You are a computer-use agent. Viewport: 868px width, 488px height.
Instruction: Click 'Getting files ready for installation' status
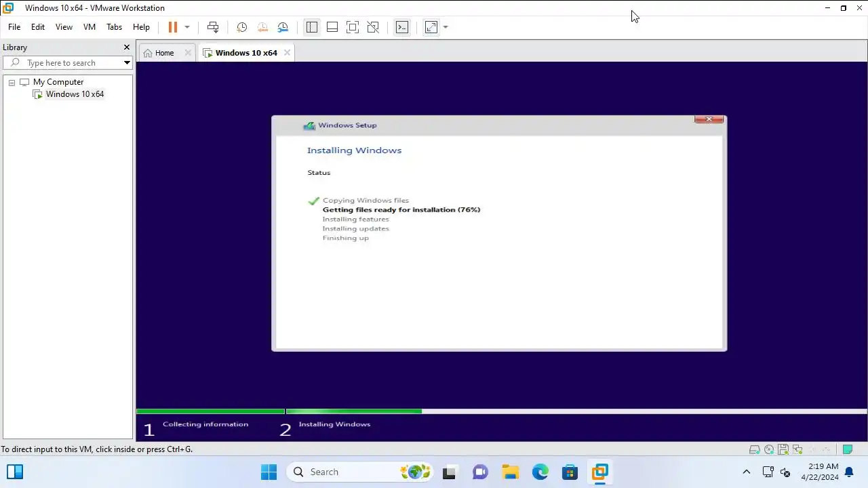pyautogui.click(x=401, y=209)
